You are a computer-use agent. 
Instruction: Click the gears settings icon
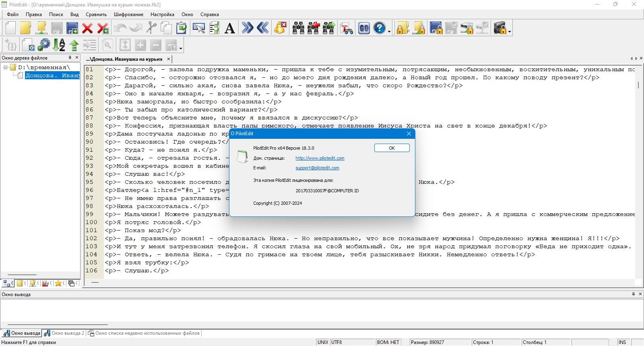[x=43, y=45]
